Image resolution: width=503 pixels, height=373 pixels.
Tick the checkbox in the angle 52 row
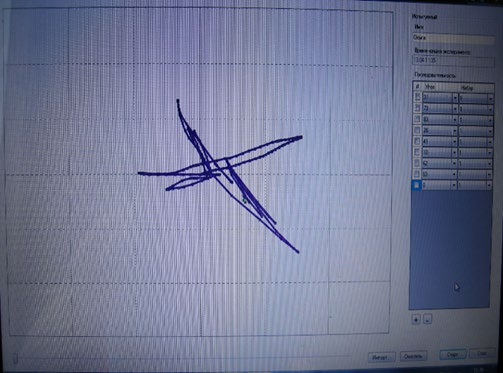pos(417,163)
